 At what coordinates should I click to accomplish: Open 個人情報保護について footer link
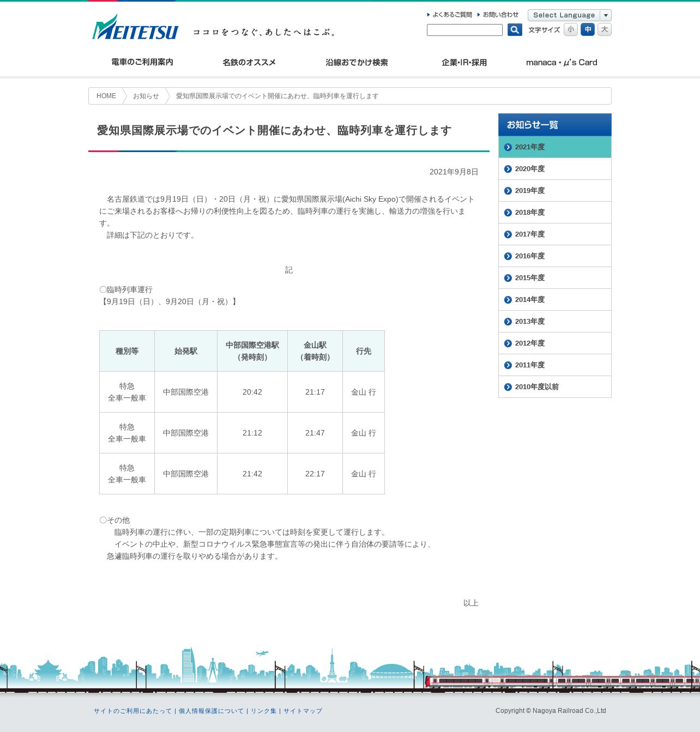point(211,711)
